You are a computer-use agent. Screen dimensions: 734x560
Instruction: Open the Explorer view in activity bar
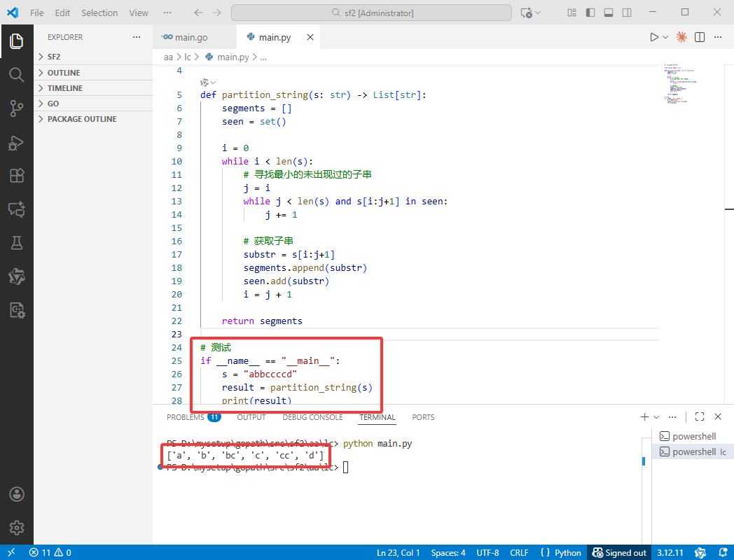point(16,41)
